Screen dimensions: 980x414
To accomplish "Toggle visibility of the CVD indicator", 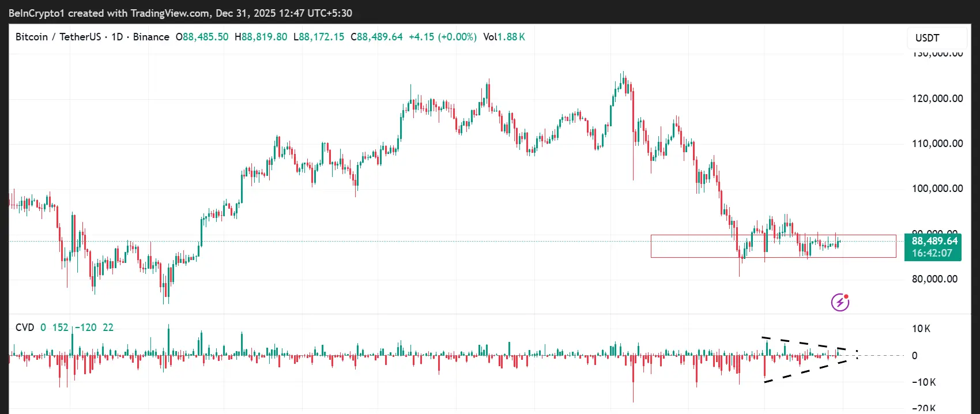I will pos(25,327).
